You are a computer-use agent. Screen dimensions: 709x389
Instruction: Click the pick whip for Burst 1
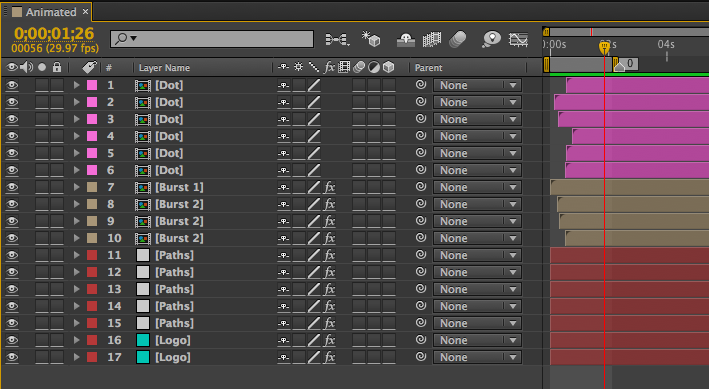click(421, 186)
